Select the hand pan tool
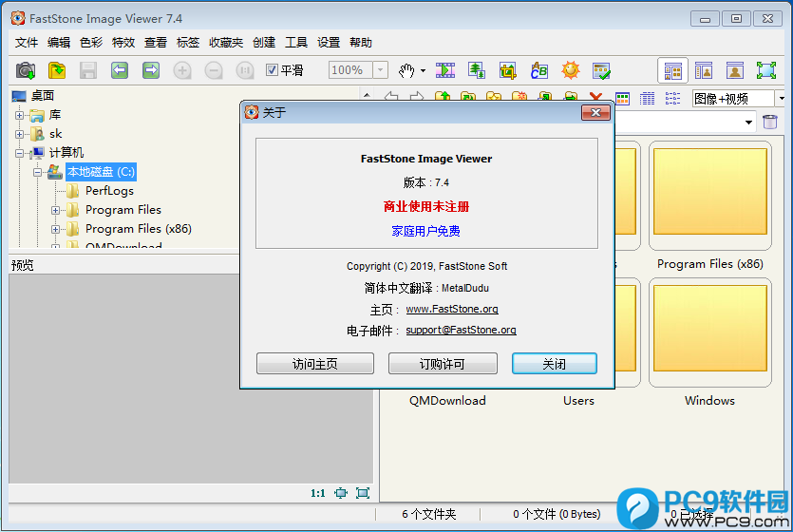 coord(406,70)
